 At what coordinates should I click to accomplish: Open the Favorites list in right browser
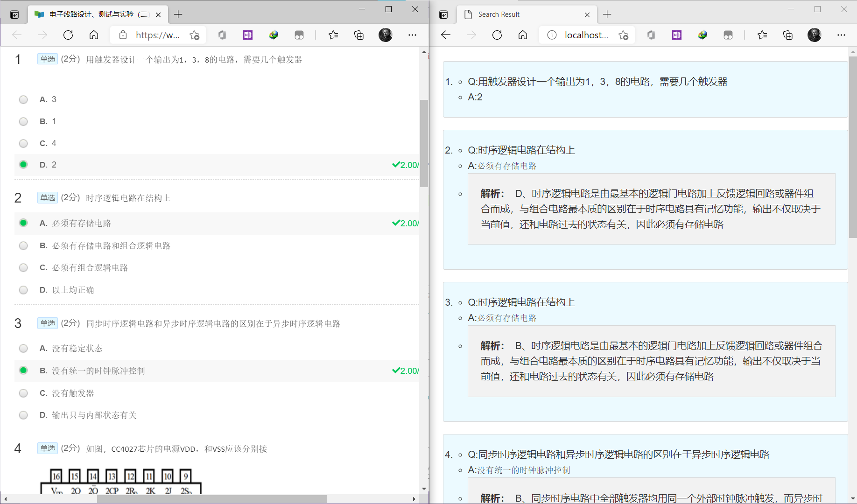[x=762, y=35]
